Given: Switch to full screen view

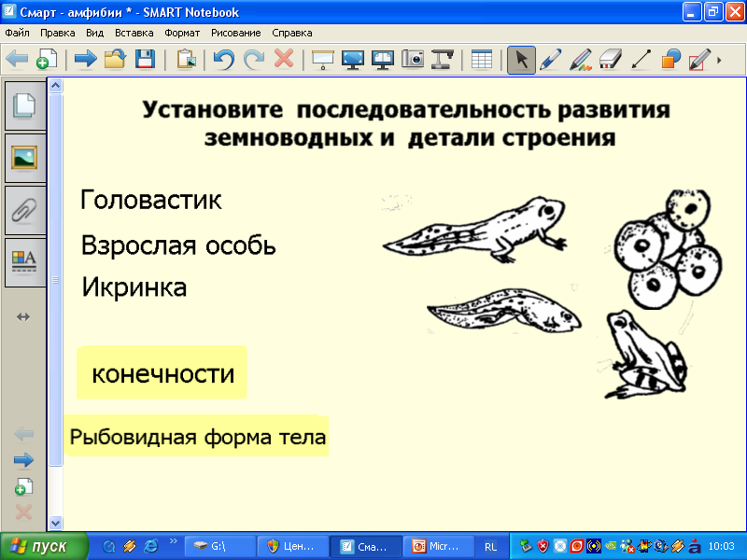Looking at the screenshot, I should click(x=353, y=60).
